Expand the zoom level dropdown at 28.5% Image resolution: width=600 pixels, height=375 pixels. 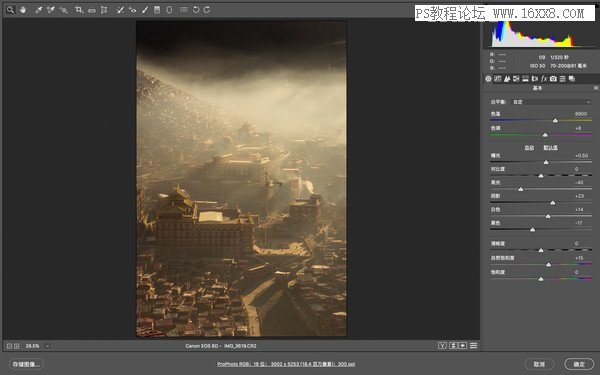point(47,346)
